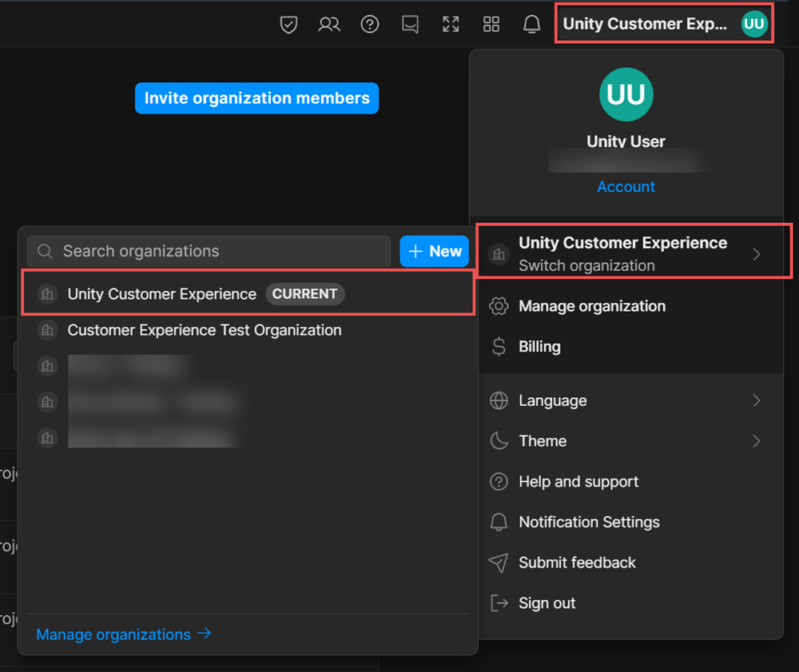This screenshot has width=799, height=672.
Task: Select Customer Experience Test Organization
Action: (248, 330)
